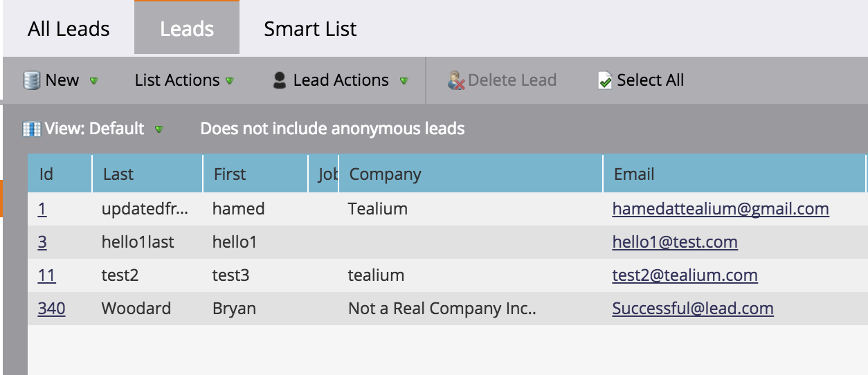868x375 pixels.
Task: Open the Smart List tab
Action: (310, 29)
